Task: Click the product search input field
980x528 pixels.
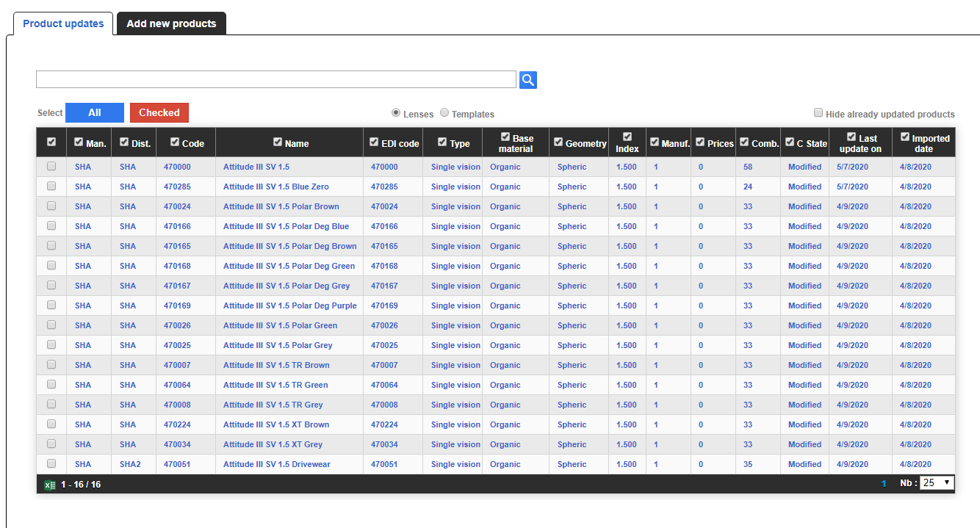Action: click(x=276, y=79)
